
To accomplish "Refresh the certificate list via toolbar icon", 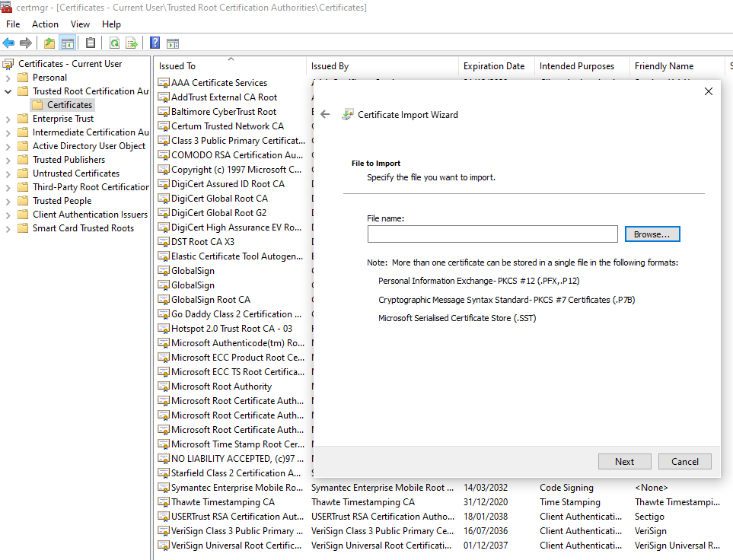I will pyautogui.click(x=114, y=43).
